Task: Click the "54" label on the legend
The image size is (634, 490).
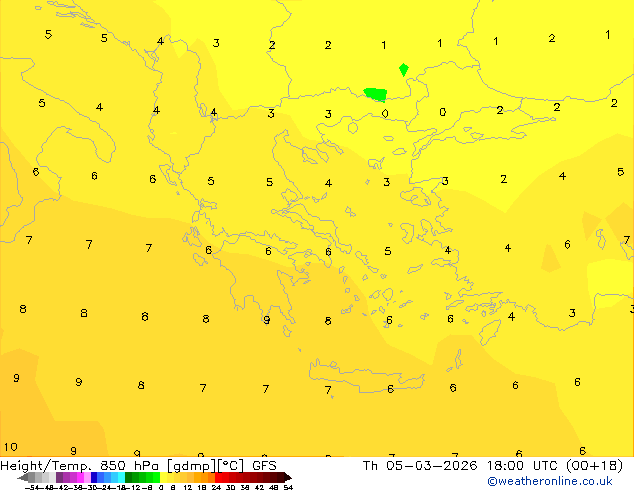Action: coord(288,487)
